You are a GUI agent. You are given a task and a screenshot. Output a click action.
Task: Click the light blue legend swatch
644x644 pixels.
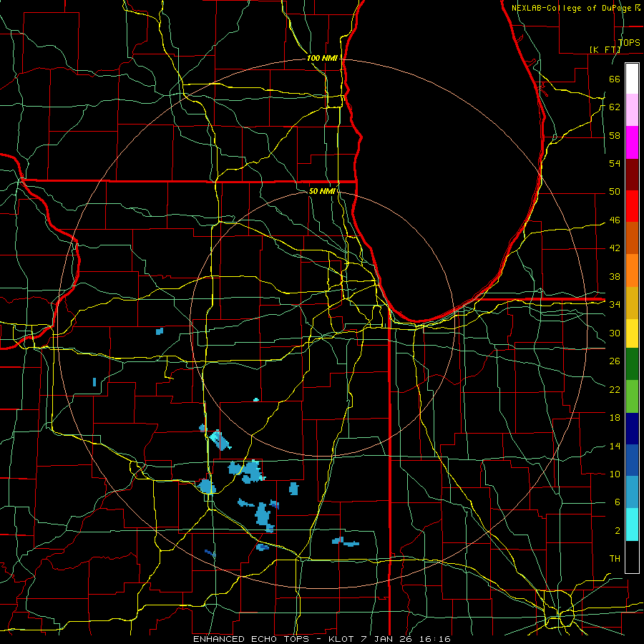pyautogui.click(x=632, y=492)
